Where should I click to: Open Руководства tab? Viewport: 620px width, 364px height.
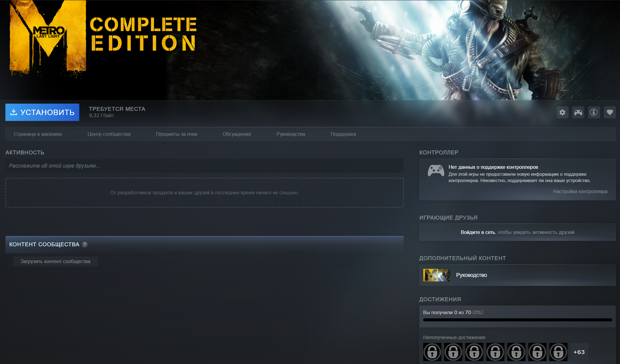(290, 134)
